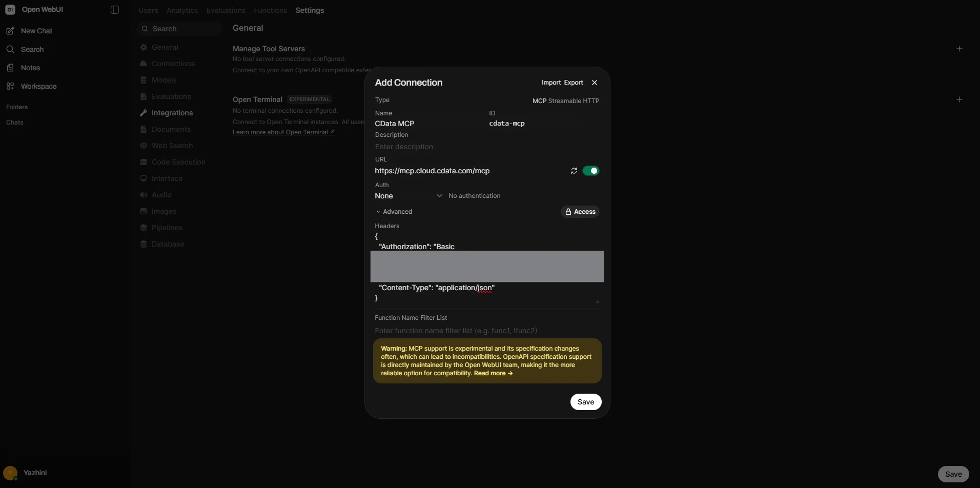Click the page-level Save button at bottom right

click(953, 474)
